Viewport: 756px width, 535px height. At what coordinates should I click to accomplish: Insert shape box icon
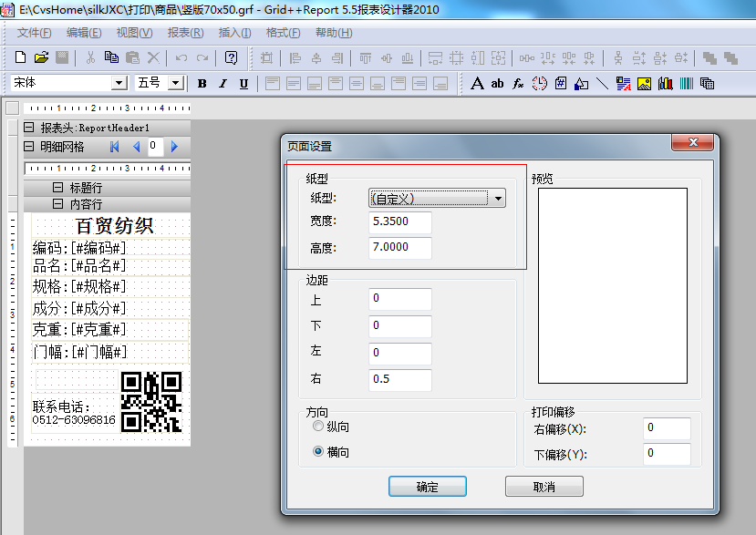click(582, 83)
